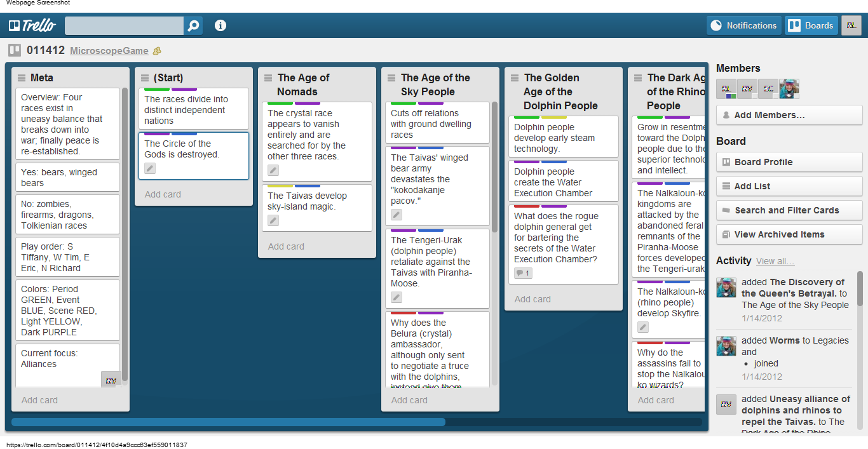The width and height of the screenshot is (868, 449).
Task: Open the info icon in the header
Action: [220, 25]
